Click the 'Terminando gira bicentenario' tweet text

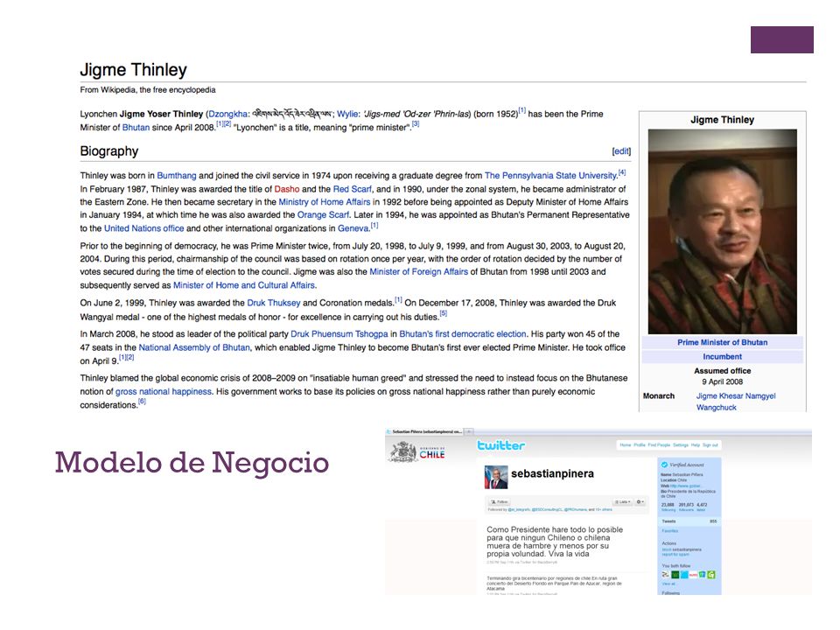click(555, 584)
